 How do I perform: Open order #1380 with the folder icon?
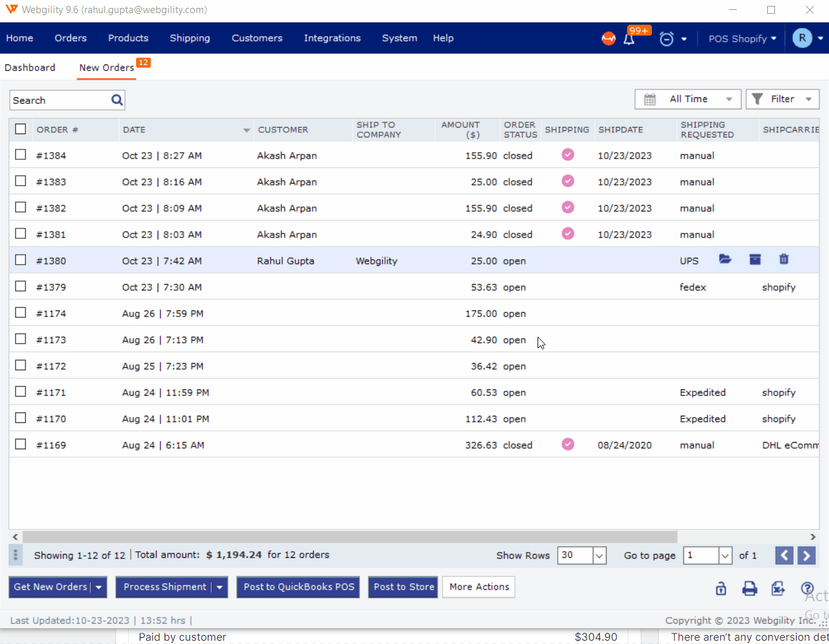(725, 260)
